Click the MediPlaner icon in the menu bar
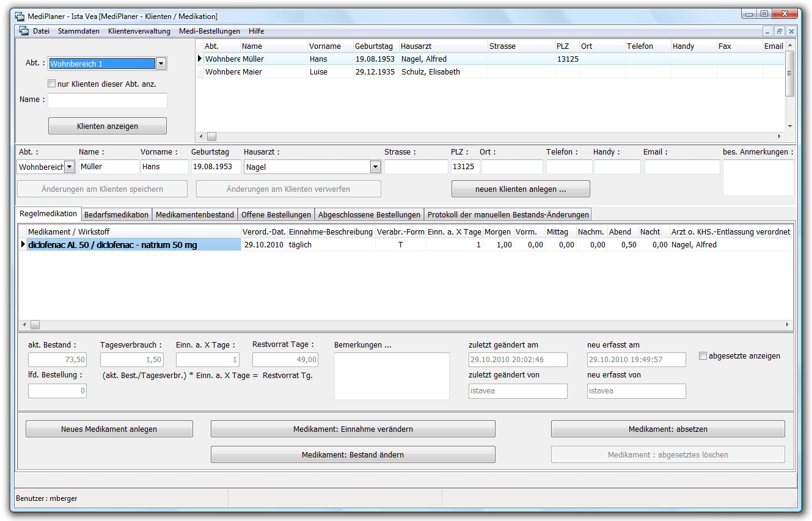This screenshot has width=812, height=521. pyautogui.click(x=24, y=31)
